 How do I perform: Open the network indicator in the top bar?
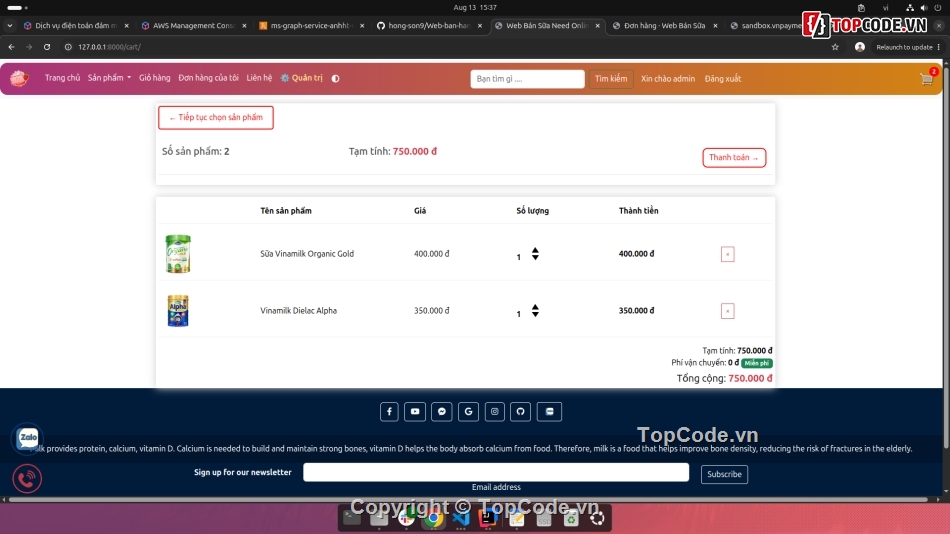pos(909,8)
